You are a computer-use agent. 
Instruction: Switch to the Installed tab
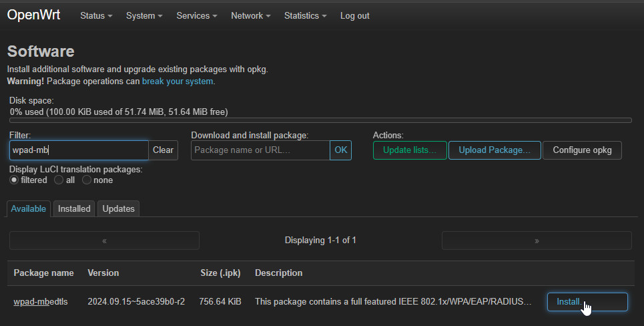point(74,208)
